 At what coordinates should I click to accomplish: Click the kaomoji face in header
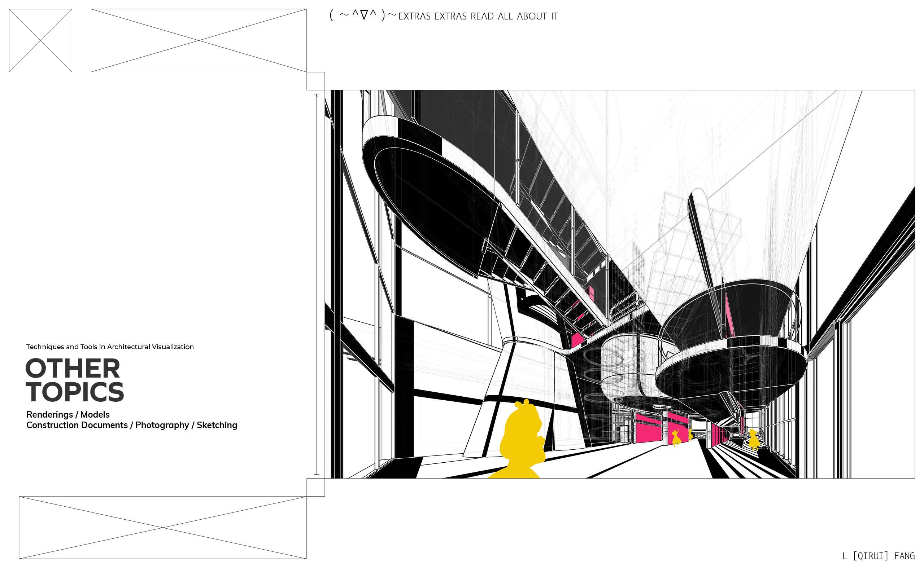[x=363, y=16]
